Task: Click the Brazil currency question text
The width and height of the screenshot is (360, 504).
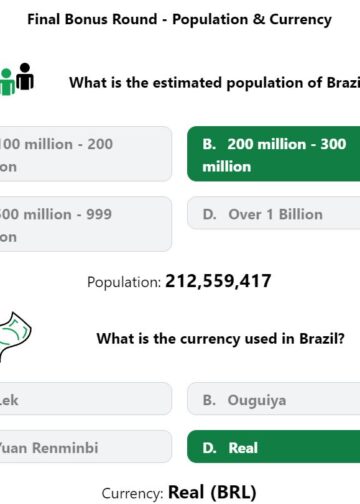Action: tap(221, 339)
